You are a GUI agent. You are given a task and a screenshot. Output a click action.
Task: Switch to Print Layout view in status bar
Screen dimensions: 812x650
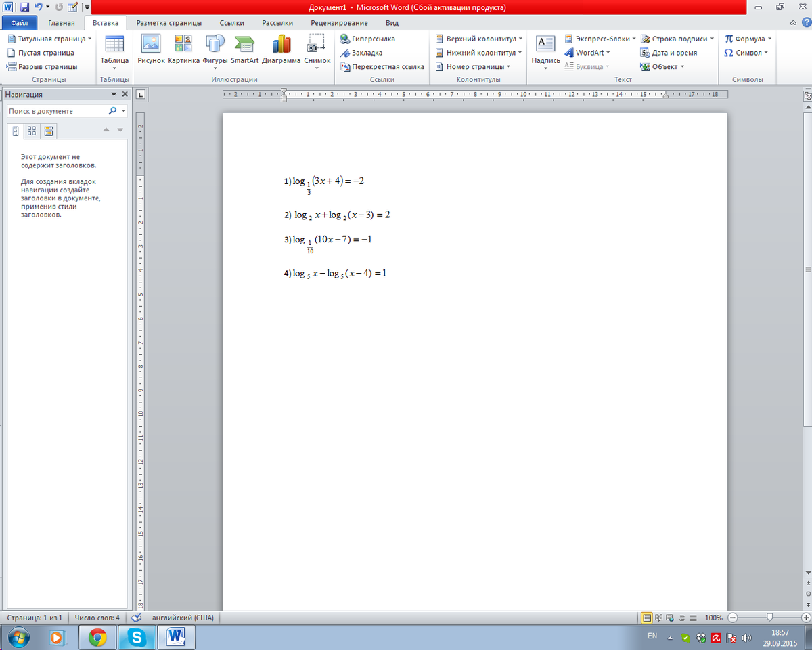(x=647, y=617)
